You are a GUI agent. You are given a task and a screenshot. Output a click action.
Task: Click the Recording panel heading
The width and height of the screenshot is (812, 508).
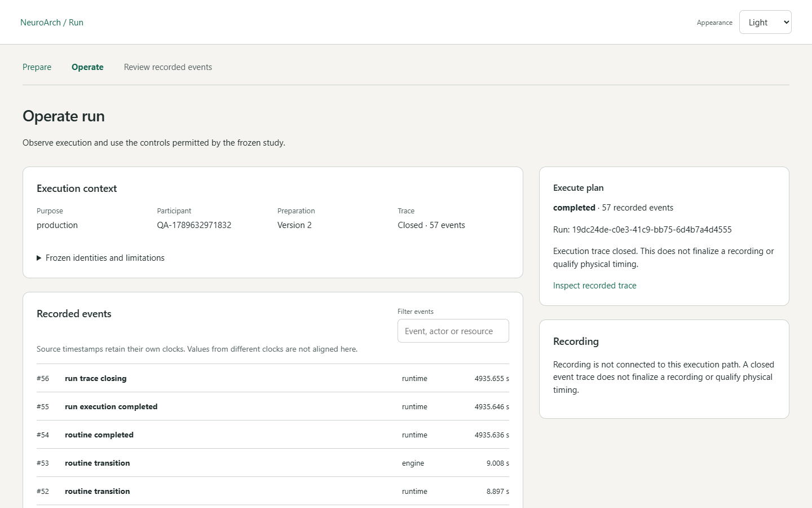pos(576,341)
